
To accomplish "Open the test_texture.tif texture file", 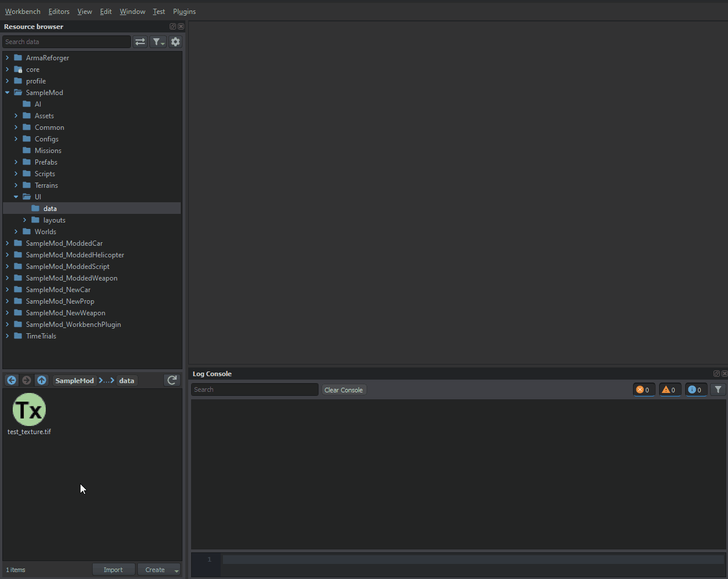I will coord(29,410).
